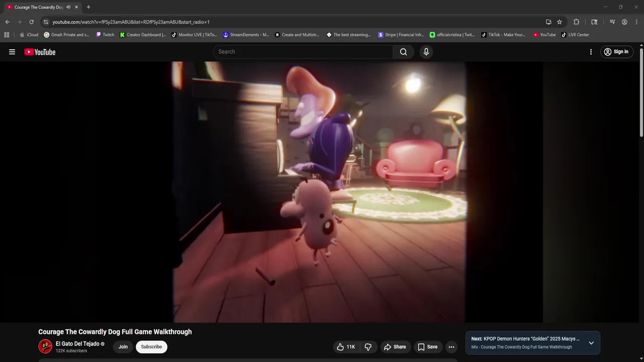644x362 pixels.
Task: Open Monitor LIVE TikTok bookmark
Action: click(194, 35)
